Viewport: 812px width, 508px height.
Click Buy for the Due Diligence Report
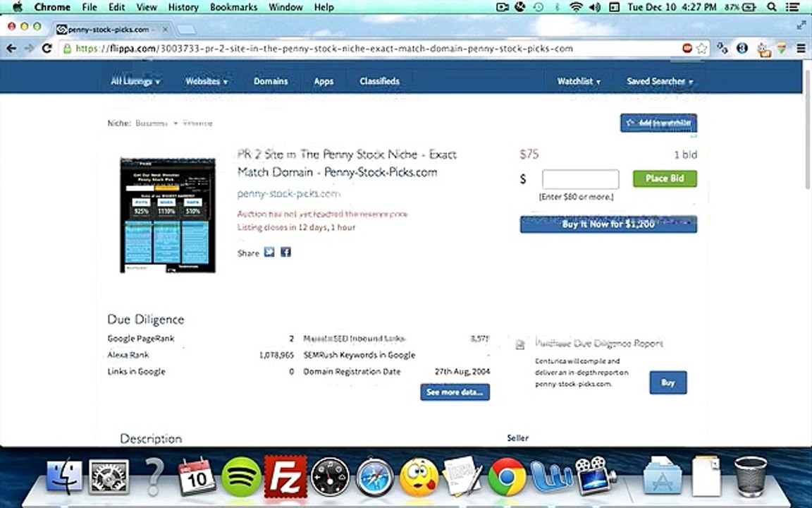[x=668, y=382]
